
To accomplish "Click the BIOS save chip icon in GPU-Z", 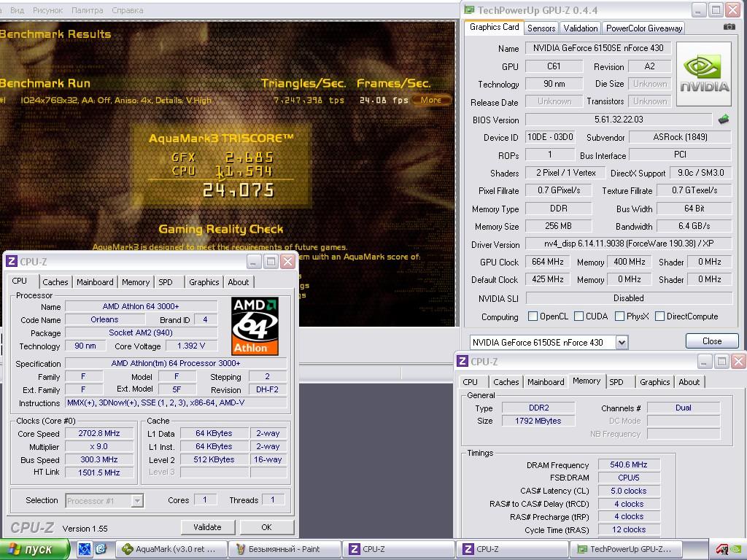I will click(x=724, y=120).
